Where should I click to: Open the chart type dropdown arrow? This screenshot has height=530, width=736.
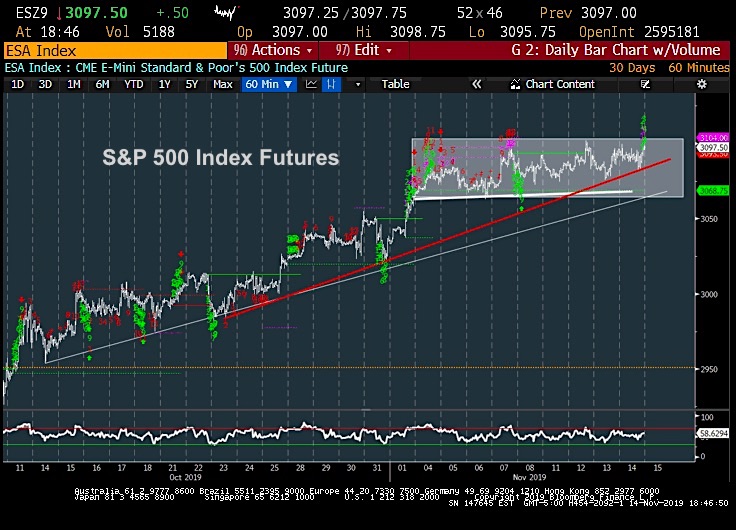[x=358, y=84]
